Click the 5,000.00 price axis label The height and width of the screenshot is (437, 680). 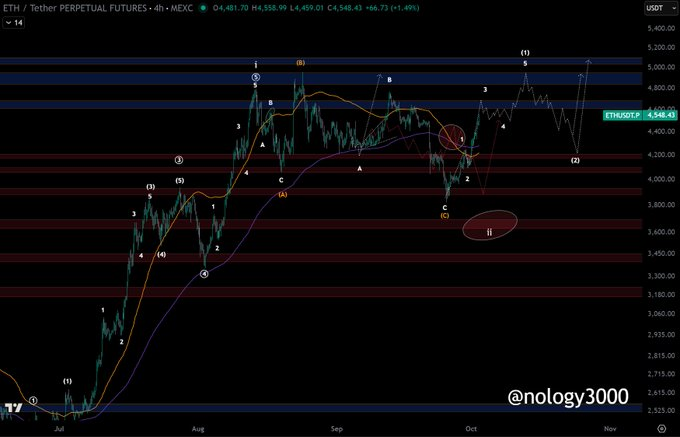(661, 67)
